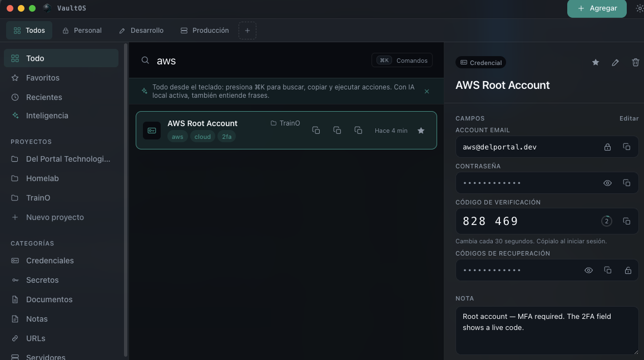Toggle favorite star in detail panel

coord(596,62)
